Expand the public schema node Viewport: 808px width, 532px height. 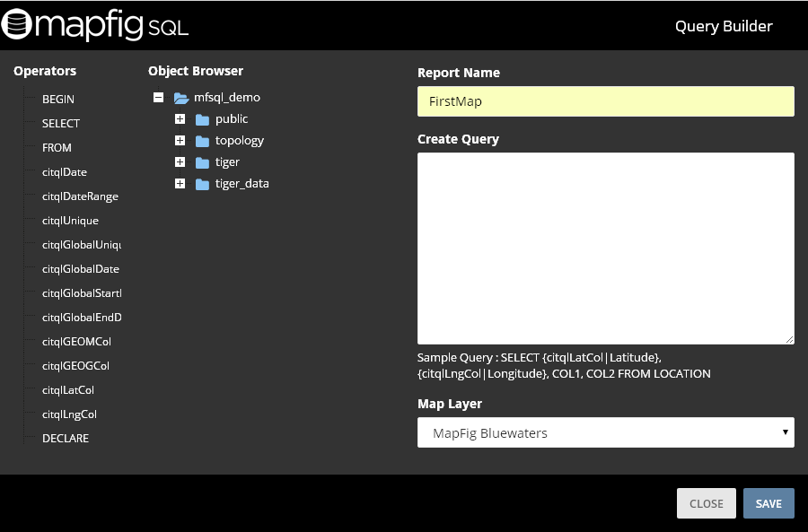(180, 118)
